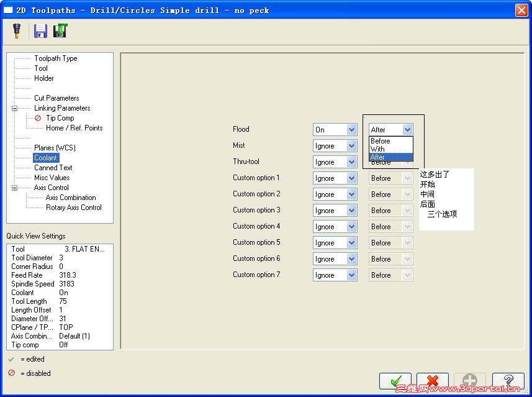Click the CPlane / TP... TOP row
Viewport: 532px width, 397px height.
[60, 327]
